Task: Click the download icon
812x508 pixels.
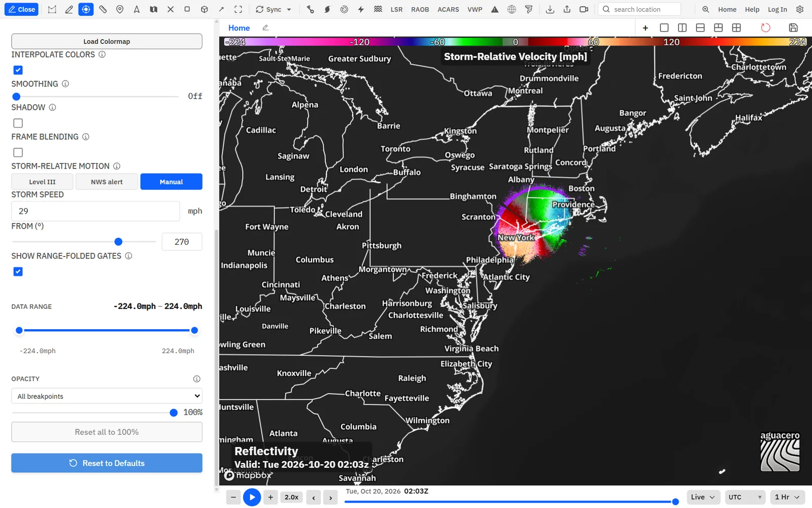Action: pos(550,9)
